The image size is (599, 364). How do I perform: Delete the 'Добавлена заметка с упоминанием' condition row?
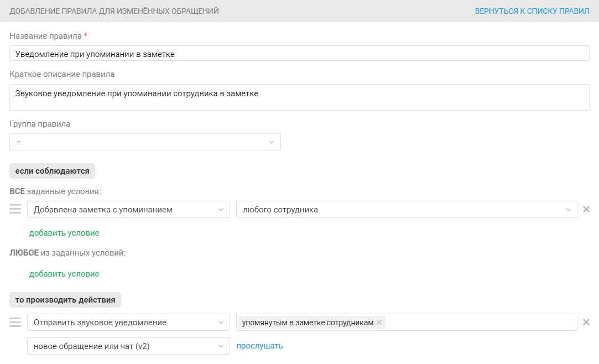(586, 209)
